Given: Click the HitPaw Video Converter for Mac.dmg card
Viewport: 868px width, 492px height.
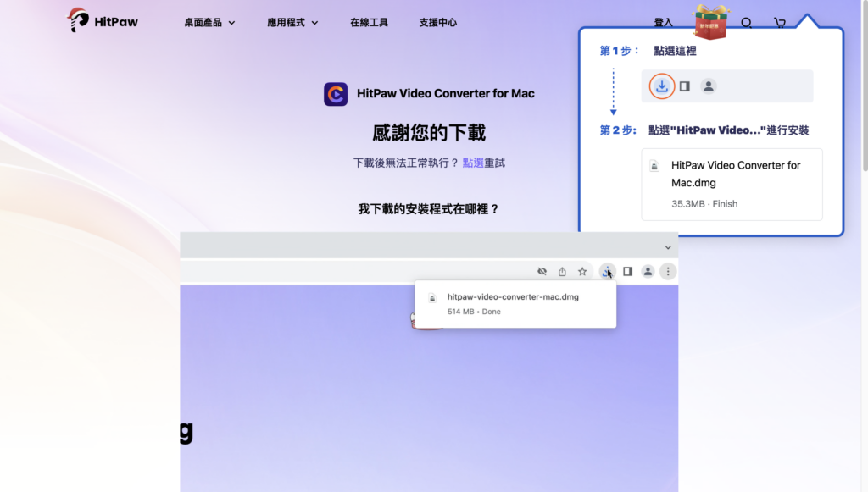Looking at the screenshot, I should coord(732,184).
